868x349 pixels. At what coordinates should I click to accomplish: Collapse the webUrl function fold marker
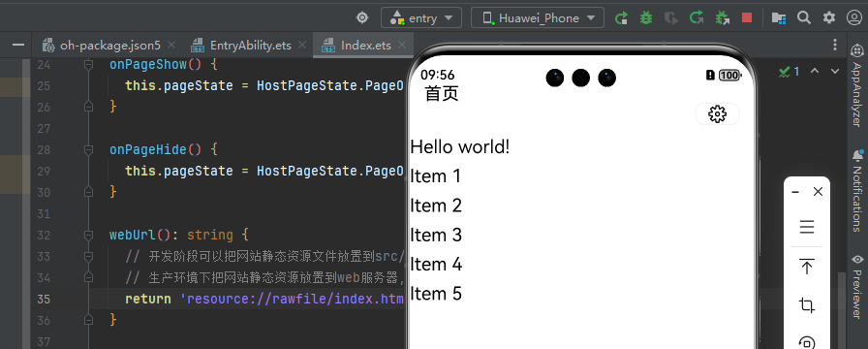click(x=88, y=235)
